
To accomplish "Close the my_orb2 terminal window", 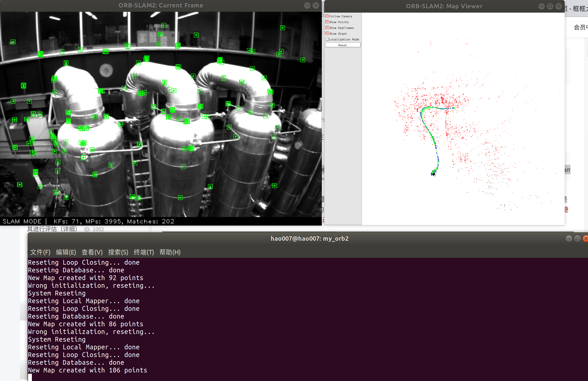I will [x=585, y=239].
